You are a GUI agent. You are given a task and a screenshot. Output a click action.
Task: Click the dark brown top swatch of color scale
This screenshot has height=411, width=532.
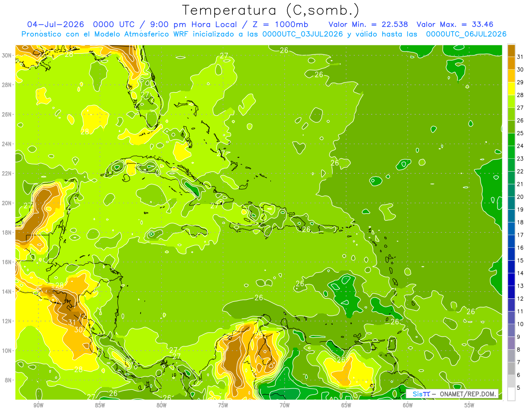[511, 51]
